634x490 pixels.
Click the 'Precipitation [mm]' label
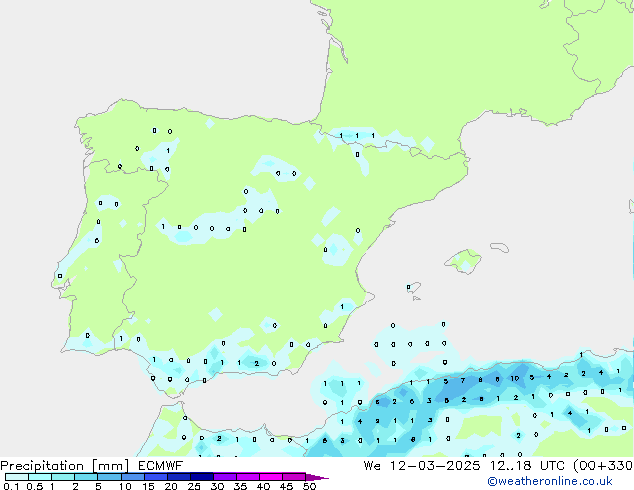(x=65, y=466)
